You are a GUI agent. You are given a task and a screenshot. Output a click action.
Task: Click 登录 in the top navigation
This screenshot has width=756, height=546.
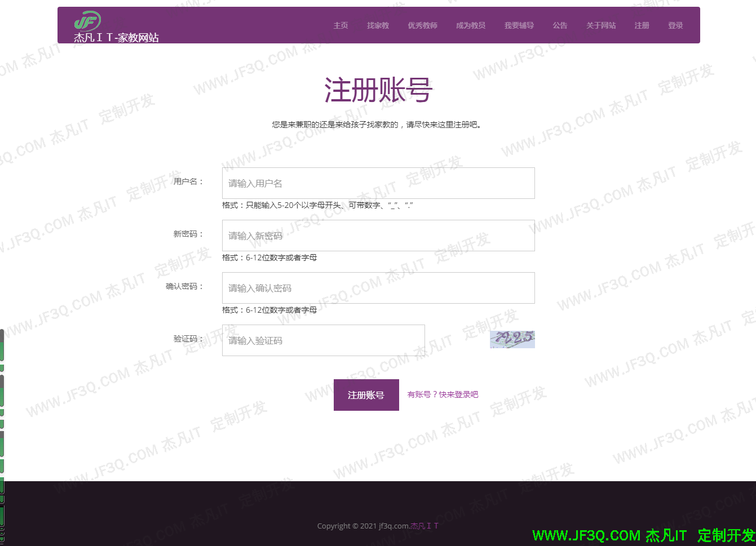[675, 25]
